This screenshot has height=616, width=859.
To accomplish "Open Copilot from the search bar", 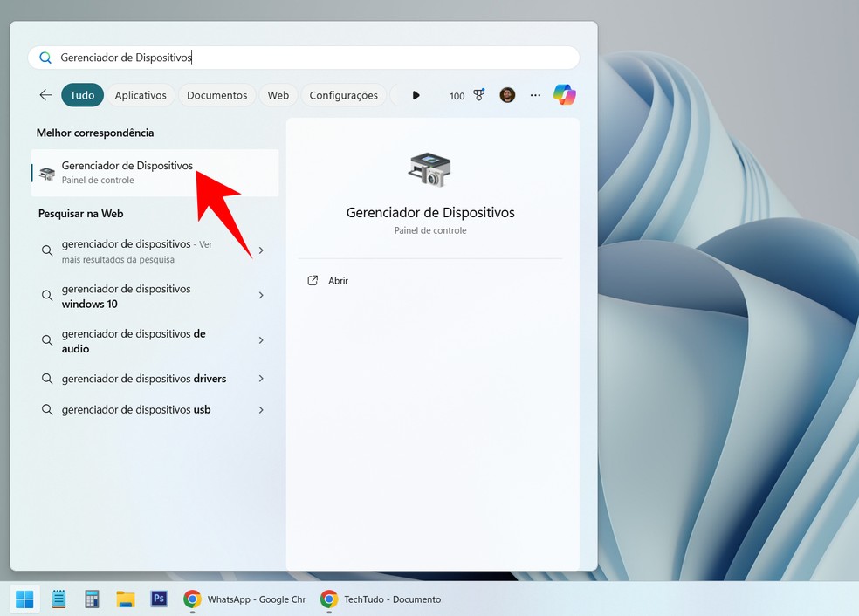I will (564, 93).
